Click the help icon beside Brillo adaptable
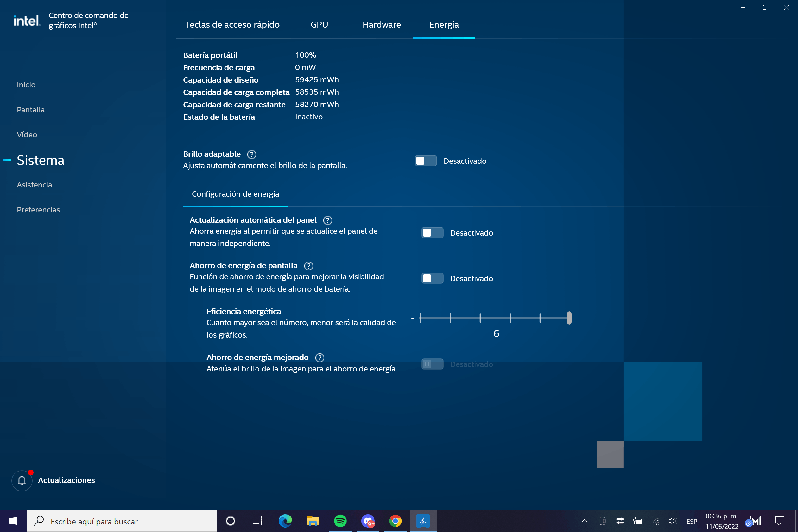Image resolution: width=798 pixels, height=532 pixels. pyautogui.click(x=251, y=155)
